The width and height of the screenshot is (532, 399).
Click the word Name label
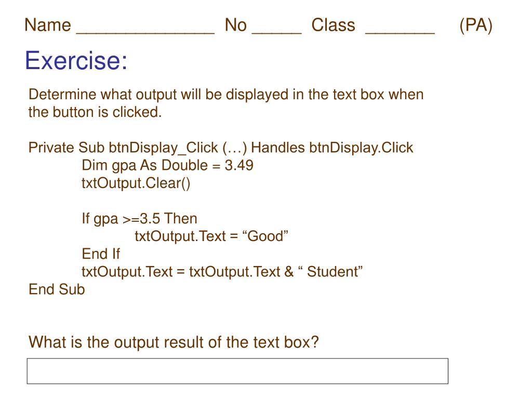[x=48, y=25]
